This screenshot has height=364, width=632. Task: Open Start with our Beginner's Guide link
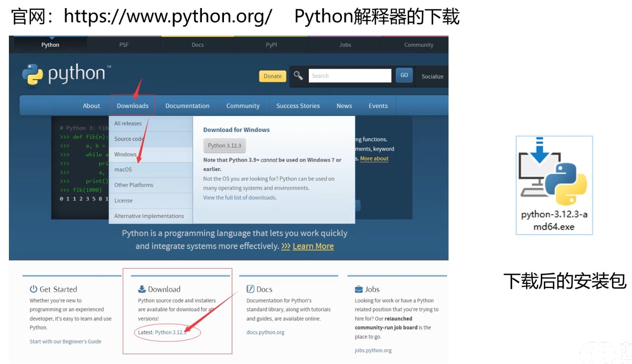[65, 342]
